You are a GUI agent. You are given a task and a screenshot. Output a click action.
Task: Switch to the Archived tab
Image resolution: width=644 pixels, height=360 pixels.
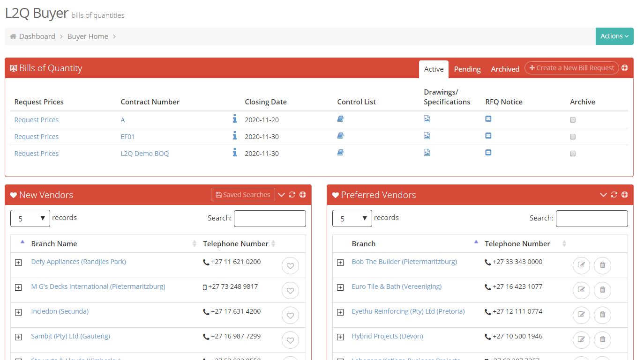click(505, 69)
